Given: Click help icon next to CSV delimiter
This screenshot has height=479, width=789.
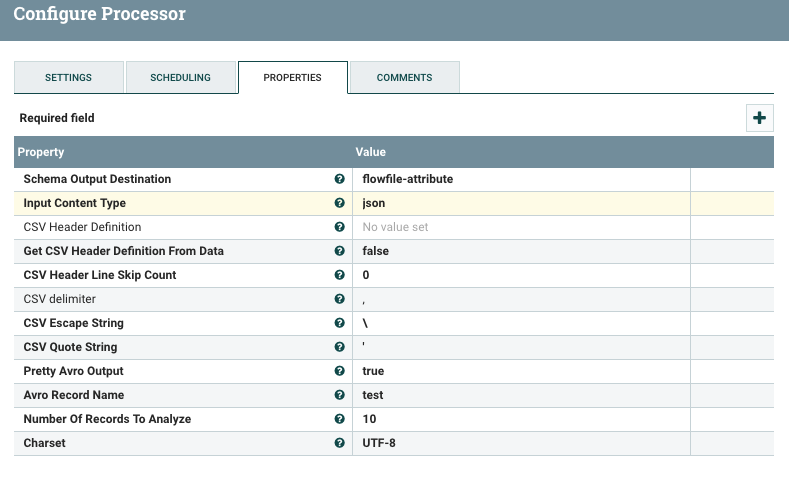Looking at the screenshot, I should (x=340, y=299).
